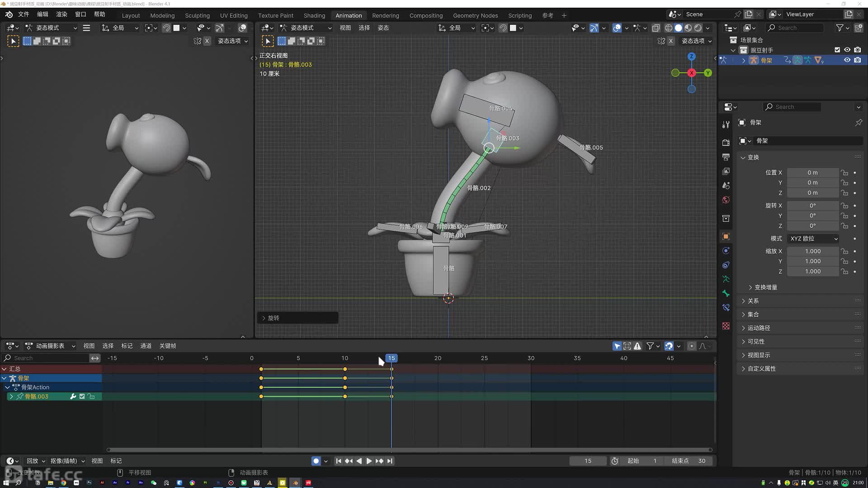The width and height of the screenshot is (868, 488).
Task: Open the World properties tab icon
Action: point(726,200)
